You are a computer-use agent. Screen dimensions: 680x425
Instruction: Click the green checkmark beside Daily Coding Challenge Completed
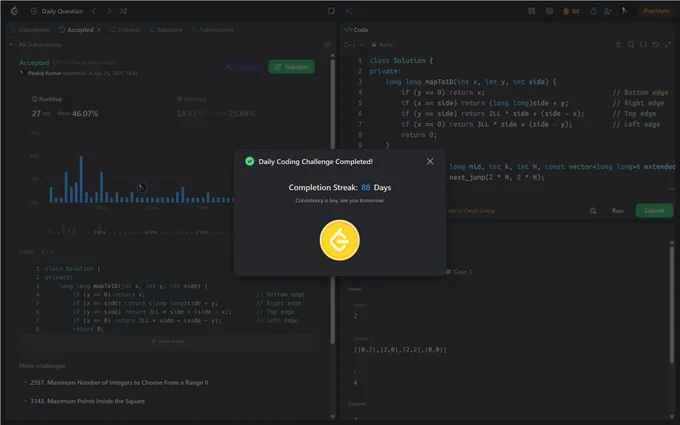(249, 161)
